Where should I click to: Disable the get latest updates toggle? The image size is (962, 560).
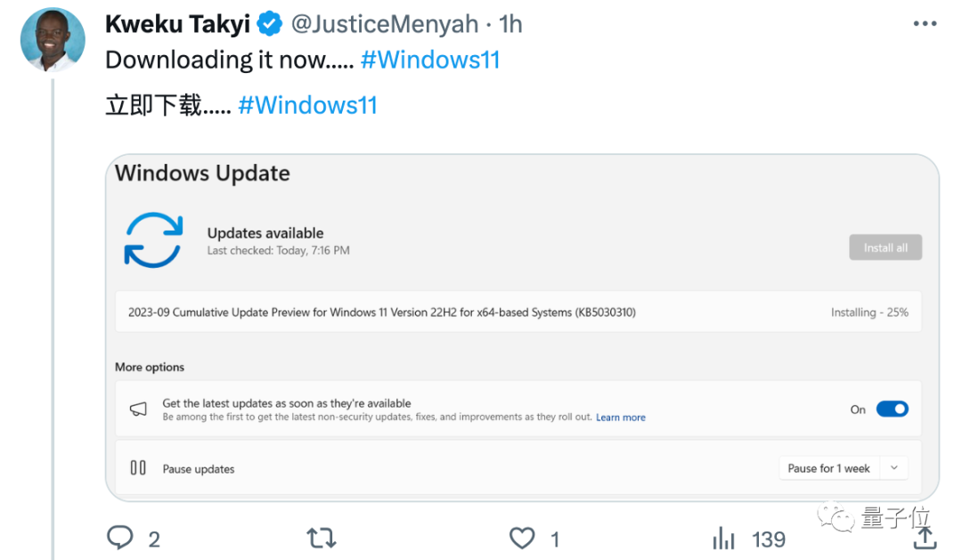pos(893,408)
